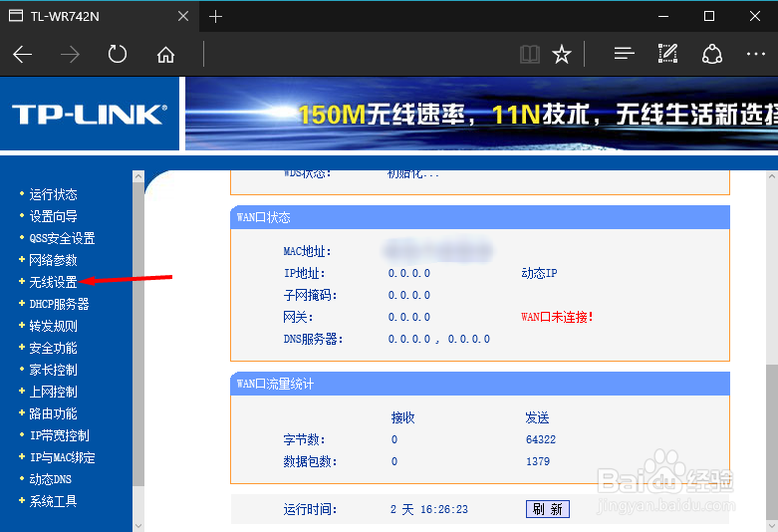
Task: Click the main page scrollbar thumb
Action: point(772,441)
